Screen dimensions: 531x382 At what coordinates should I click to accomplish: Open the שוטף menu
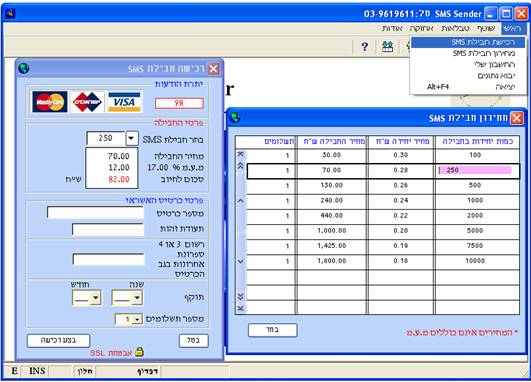pos(486,28)
